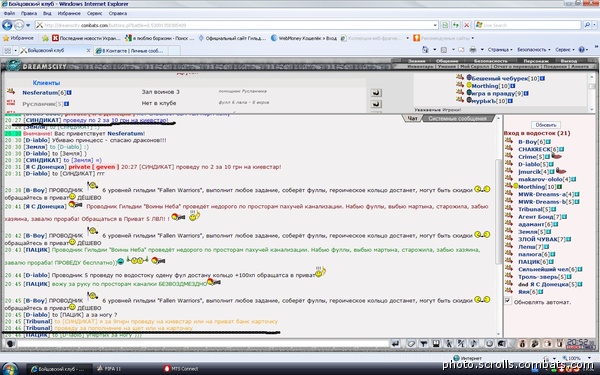Click info icon next to ПАЦИК[6] in player list
This screenshot has height=375, width=600.
pos(551,262)
